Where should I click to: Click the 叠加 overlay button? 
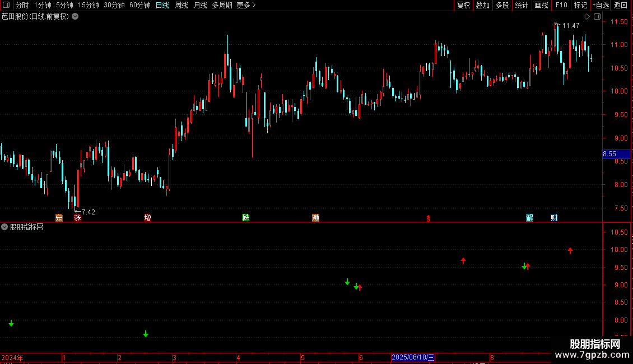[482, 5]
